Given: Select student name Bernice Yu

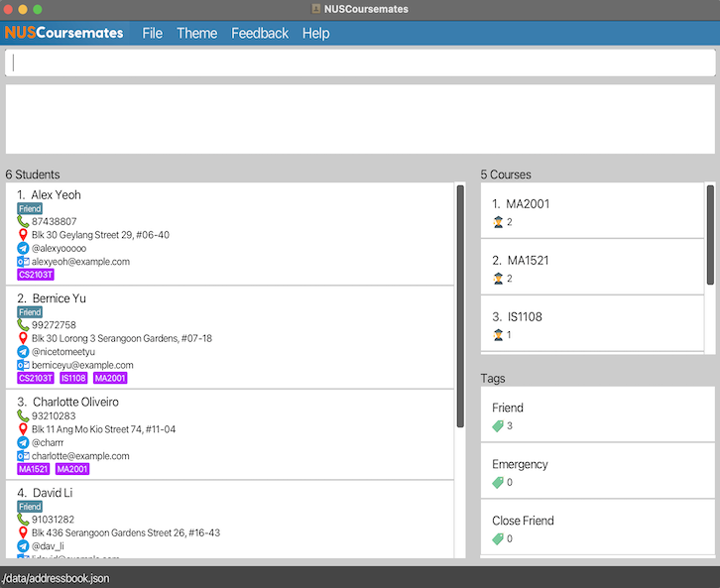Looking at the screenshot, I should pos(60,298).
